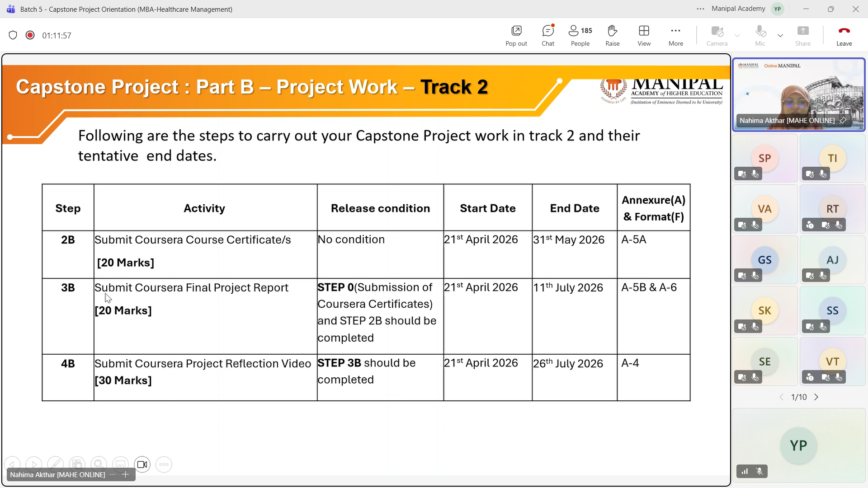Select the AJ participant avatar
868x488 pixels.
coord(833,260)
